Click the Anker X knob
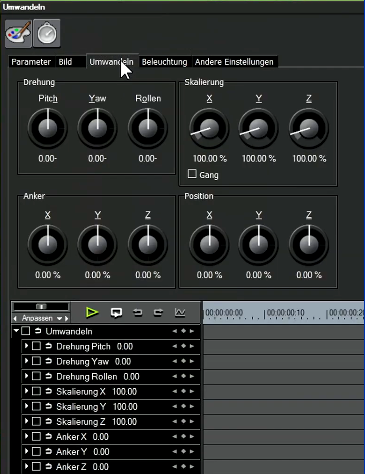 48,244
